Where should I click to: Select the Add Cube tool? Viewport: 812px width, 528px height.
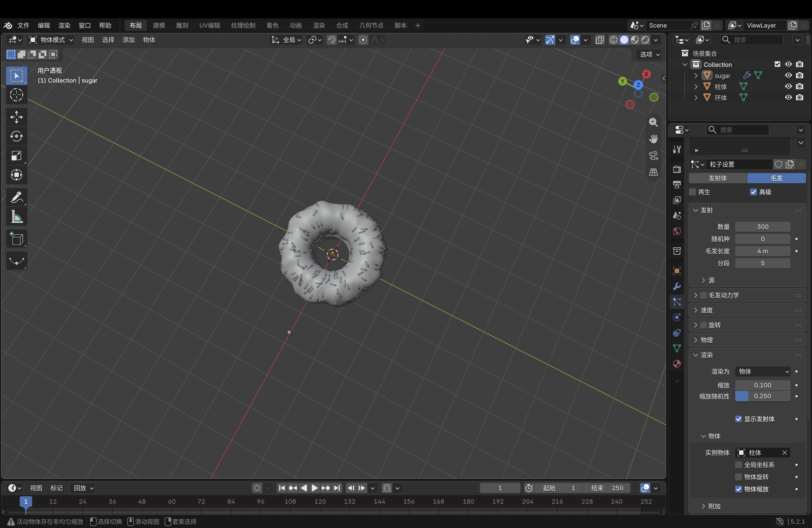16,239
